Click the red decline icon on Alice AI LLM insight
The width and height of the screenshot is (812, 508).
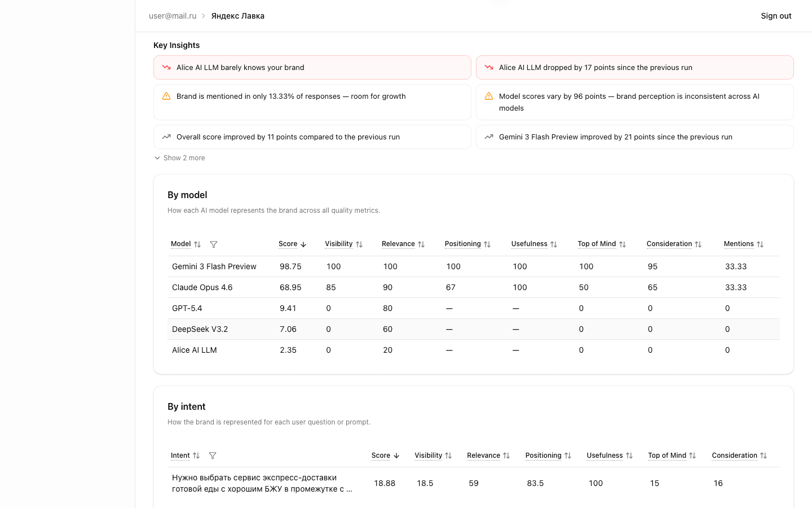(166, 67)
